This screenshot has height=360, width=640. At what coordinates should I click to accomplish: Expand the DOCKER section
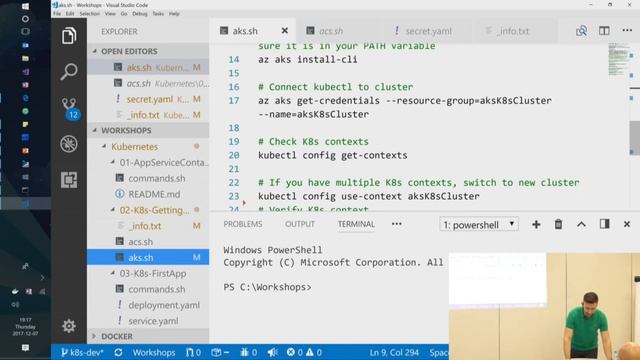(148, 336)
